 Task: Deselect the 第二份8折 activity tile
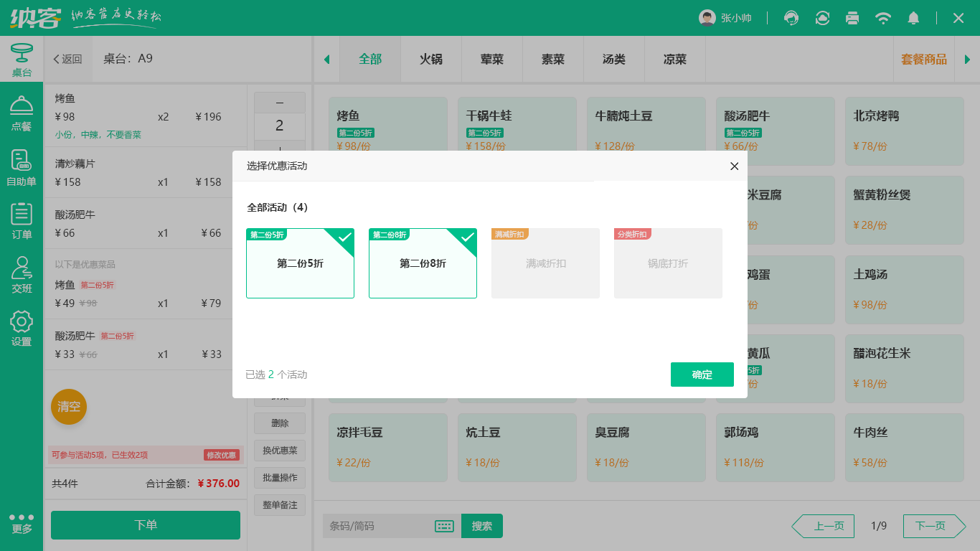pos(423,263)
